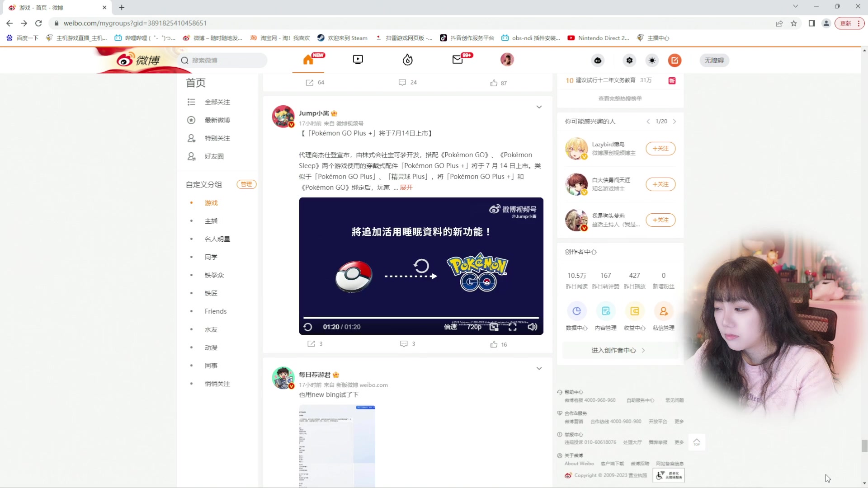Viewport: 868px width, 488px height.
Task: Expand the Jump小酱 post with 展开
Action: (406, 188)
